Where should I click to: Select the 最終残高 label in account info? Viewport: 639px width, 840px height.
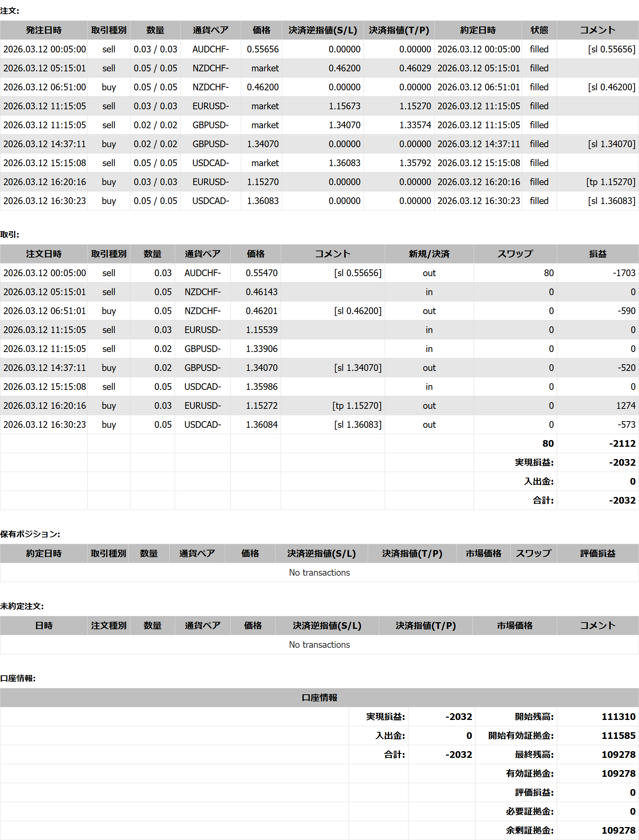click(x=534, y=755)
